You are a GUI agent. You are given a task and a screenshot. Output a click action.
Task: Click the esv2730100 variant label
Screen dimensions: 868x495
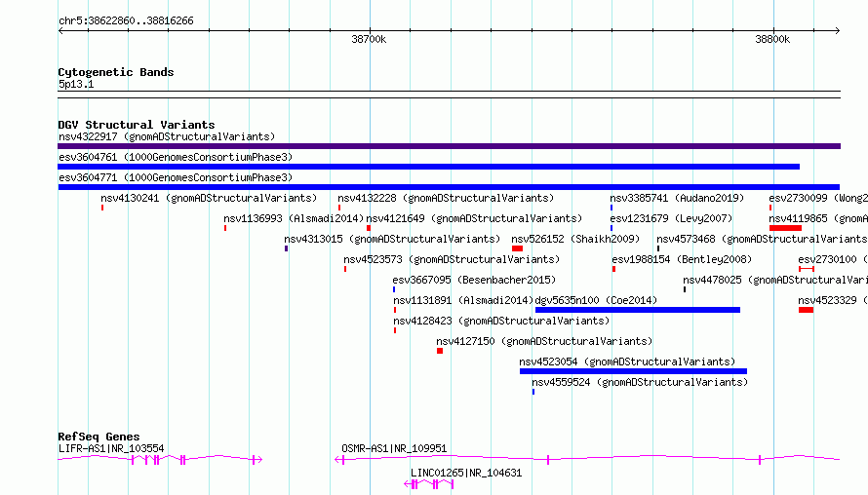pos(833,259)
